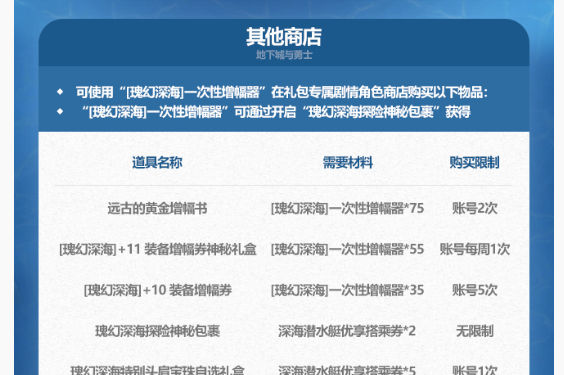Viewport: 564px width, 375px height.
Task: Click the first diamond bullet icon
Action: point(60,92)
